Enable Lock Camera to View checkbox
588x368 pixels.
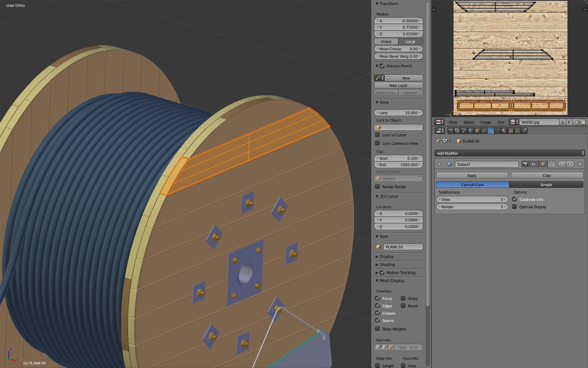[x=377, y=143]
